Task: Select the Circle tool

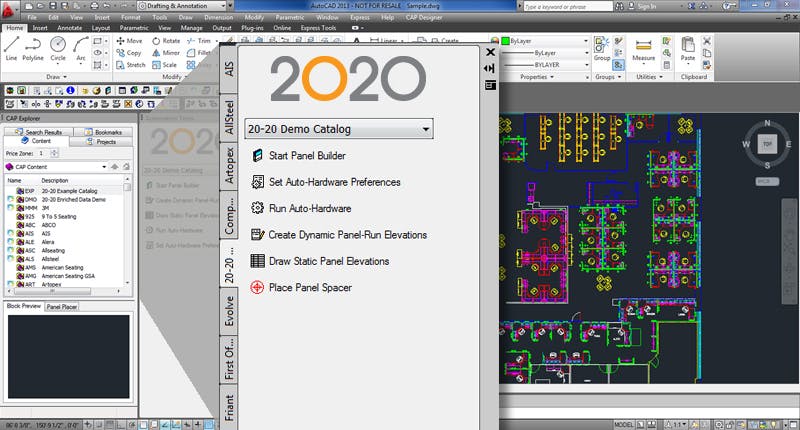Action: coord(58,49)
